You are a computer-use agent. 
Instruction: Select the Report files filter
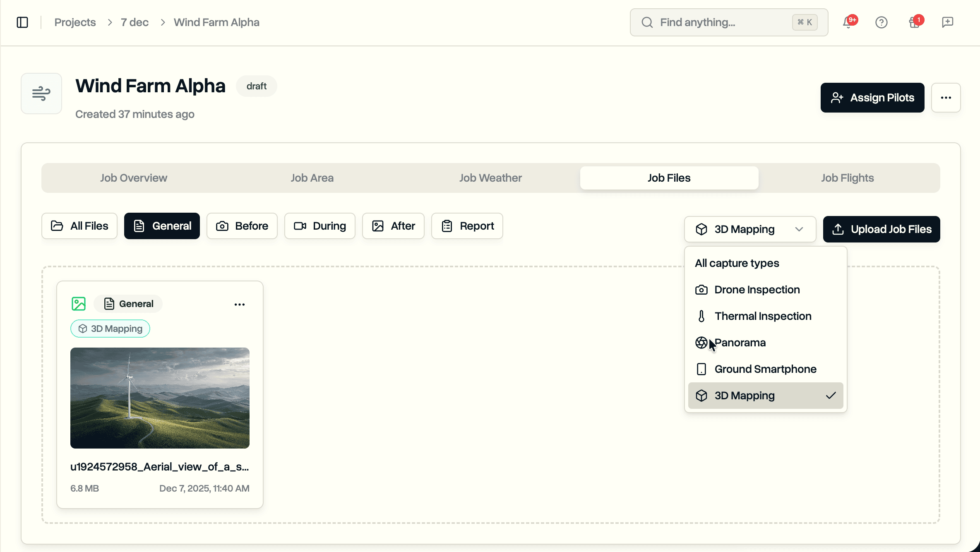click(467, 226)
